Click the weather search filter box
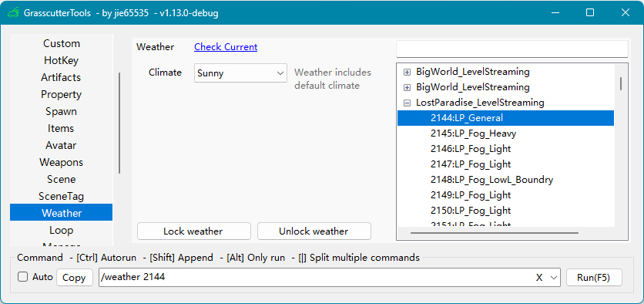This screenshot has height=304, width=644. pyautogui.click(x=512, y=49)
